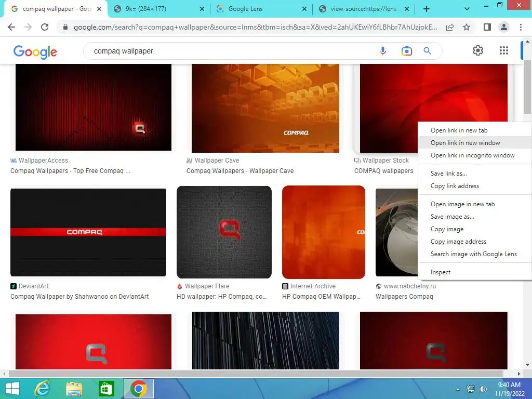Open the www.nabchelny.ru wallpaper thumbnail
Viewport: 532px width, 399px height.
pyautogui.click(x=396, y=232)
